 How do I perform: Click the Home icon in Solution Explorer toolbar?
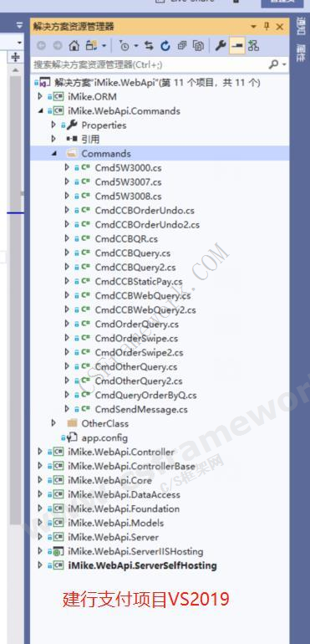point(74,46)
